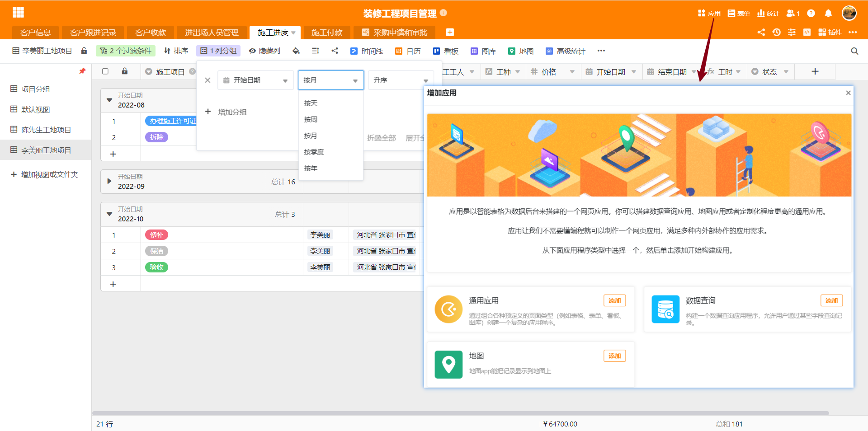Switch to the 客户收款 tab
The width and height of the screenshot is (868, 431).
pyautogui.click(x=150, y=32)
